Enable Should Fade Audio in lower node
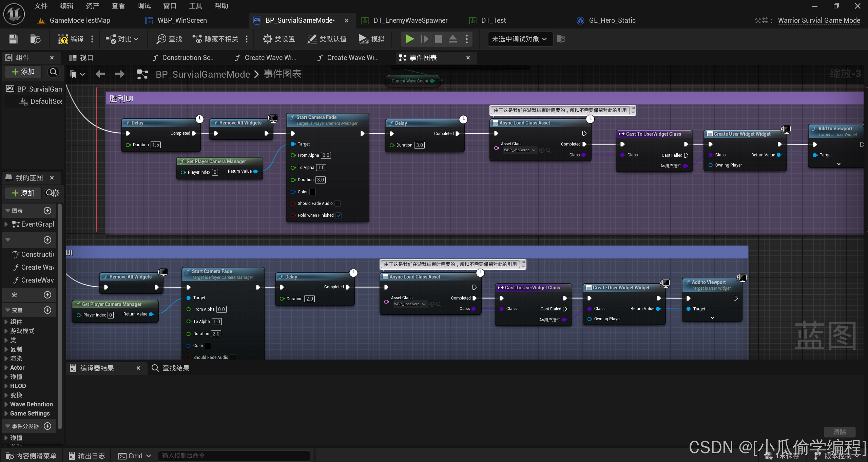868x462 pixels. click(x=233, y=357)
